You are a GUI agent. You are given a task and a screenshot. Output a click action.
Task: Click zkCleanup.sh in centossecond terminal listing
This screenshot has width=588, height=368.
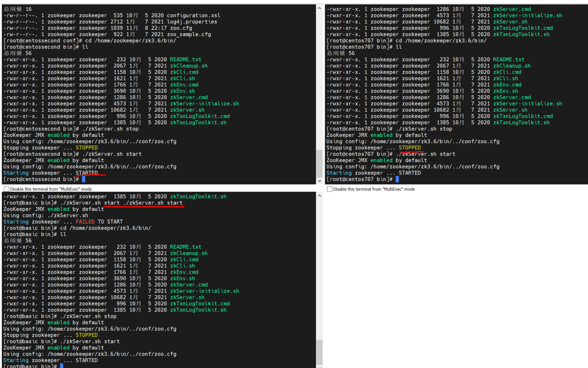coord(189,66)
